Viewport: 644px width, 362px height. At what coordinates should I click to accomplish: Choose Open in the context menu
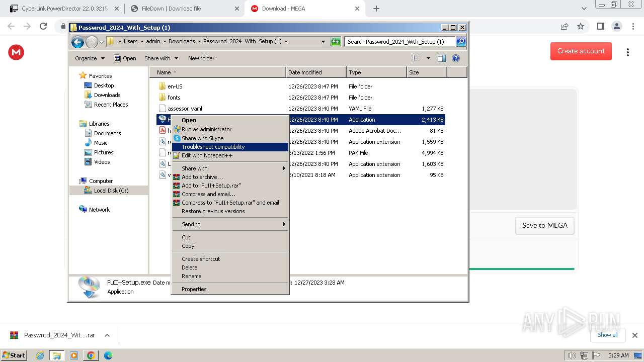(x=230, y=120)
